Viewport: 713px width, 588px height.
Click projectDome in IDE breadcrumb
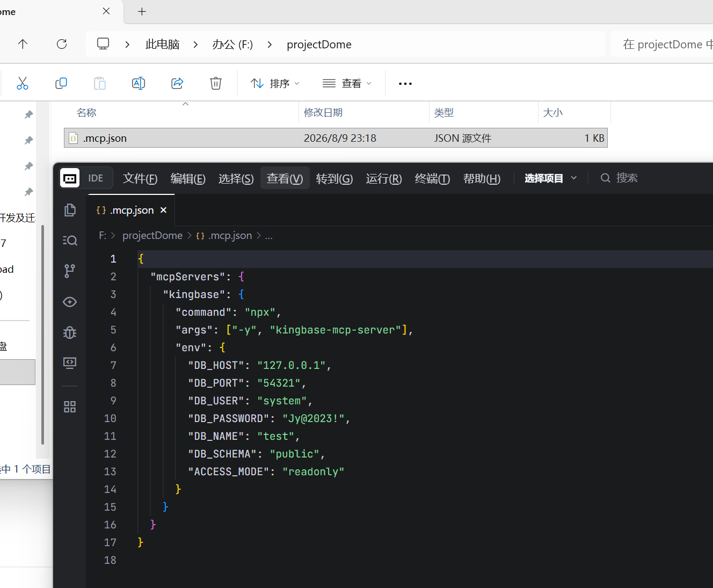tap(152, 236)
